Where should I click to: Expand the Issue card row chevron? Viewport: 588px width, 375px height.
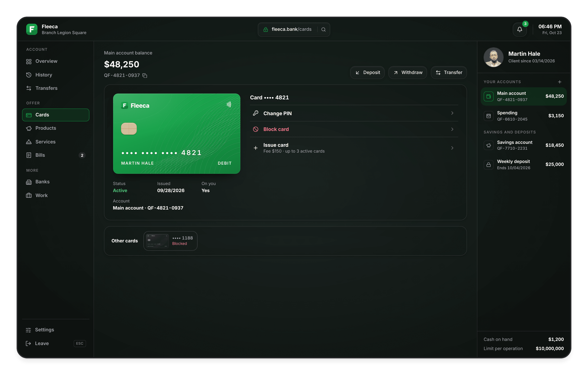(x=452, y=148)
